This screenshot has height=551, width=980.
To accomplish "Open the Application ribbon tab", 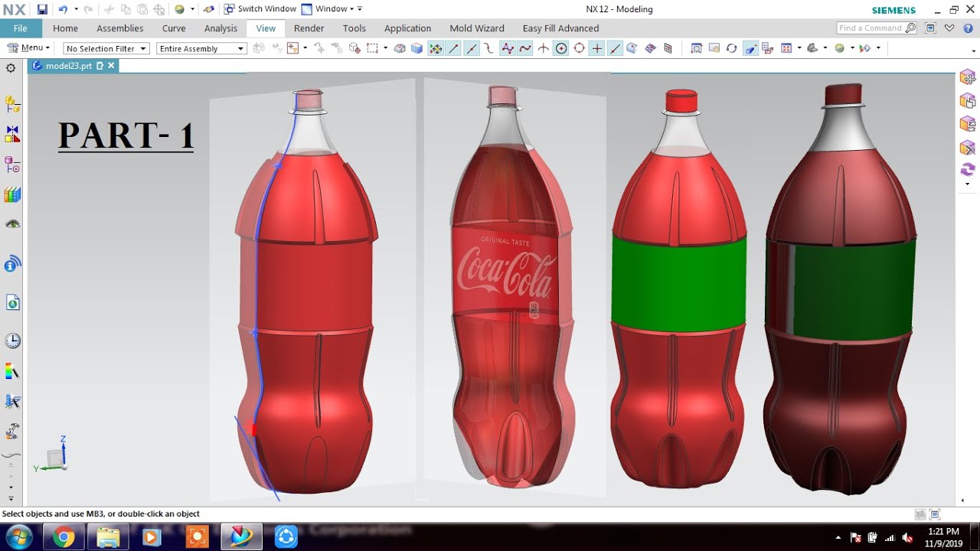I will pos(407,28).
